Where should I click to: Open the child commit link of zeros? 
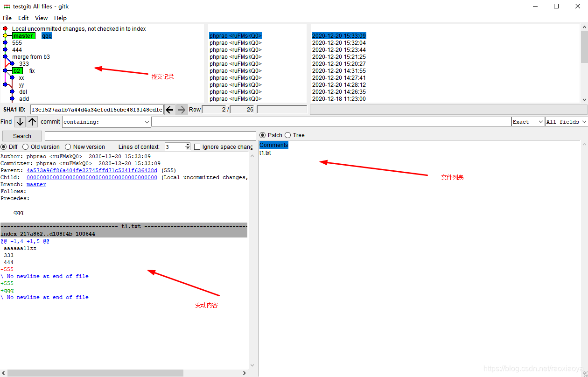(x=92, y=177)
